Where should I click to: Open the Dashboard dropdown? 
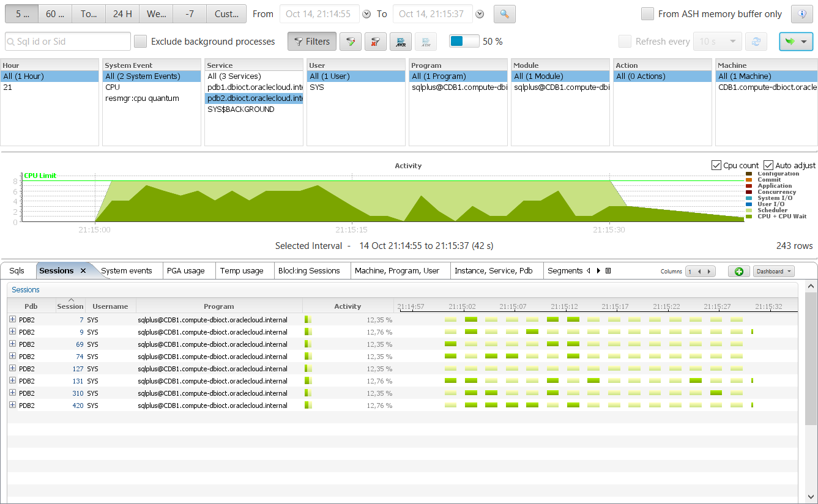coord(774,271)
